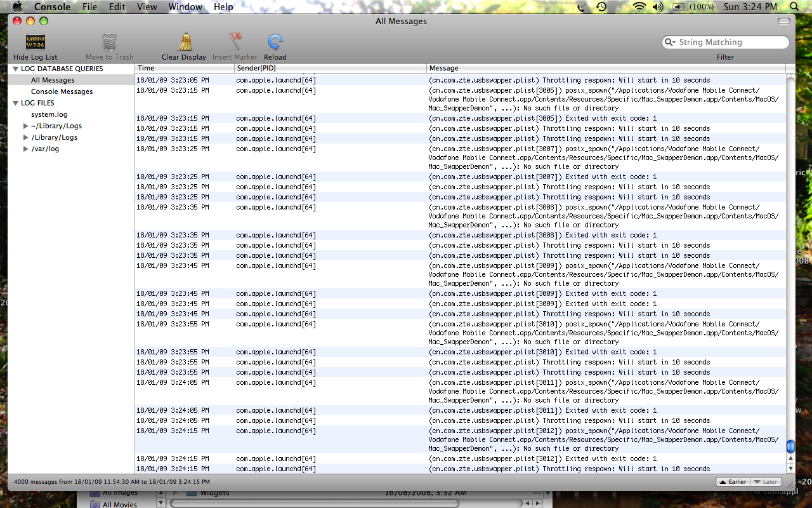Click the Clear Display broom icon
812x508 pixels.
point(185,42)
